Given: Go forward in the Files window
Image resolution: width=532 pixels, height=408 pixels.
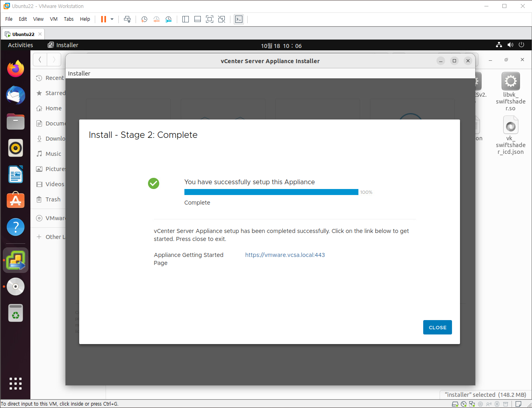Looking at the screenshot, I should click(54, 60).
